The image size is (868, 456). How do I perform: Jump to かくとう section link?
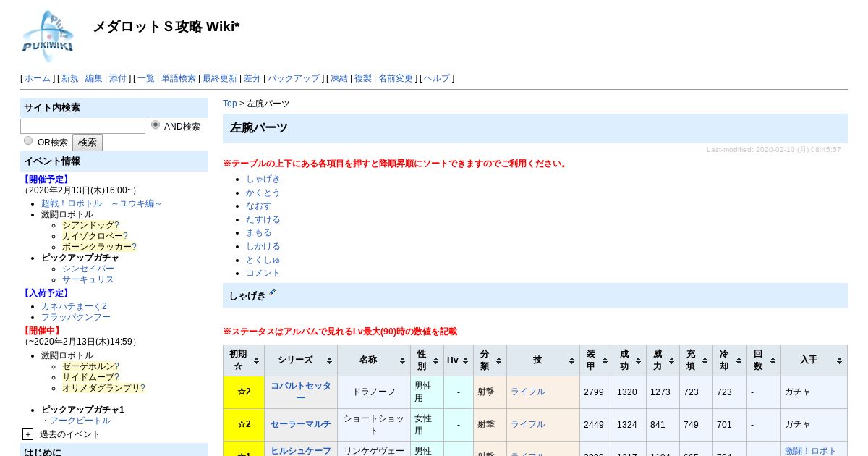click(x=263, y=193)
